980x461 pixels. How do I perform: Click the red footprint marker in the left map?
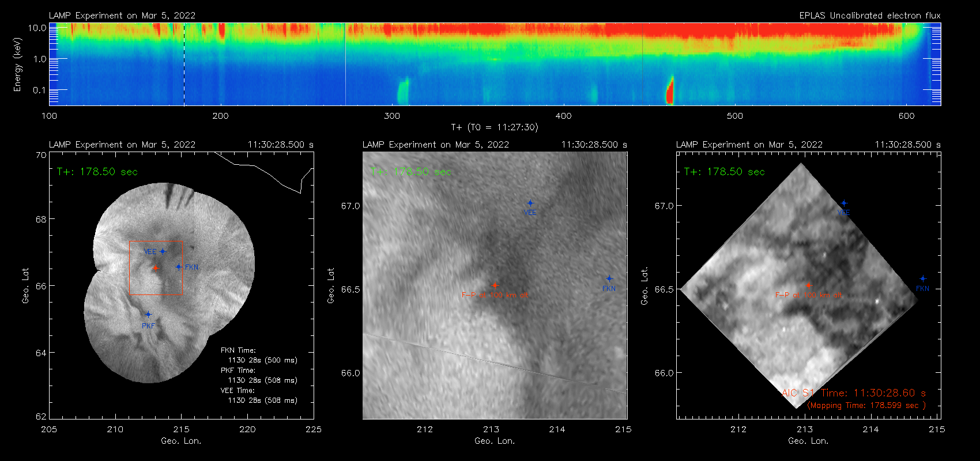tap(155, 268)
